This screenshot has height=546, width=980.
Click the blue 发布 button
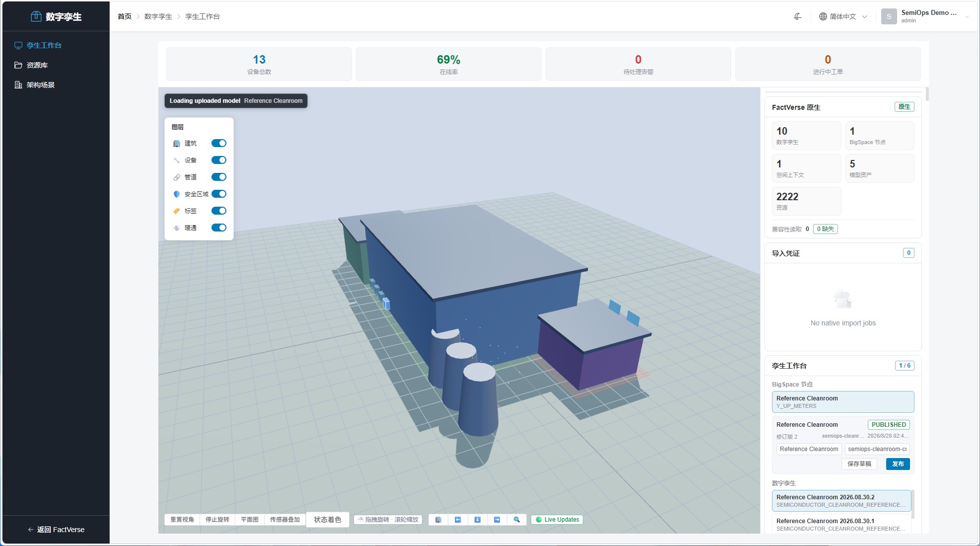click(x=898, y=464)
